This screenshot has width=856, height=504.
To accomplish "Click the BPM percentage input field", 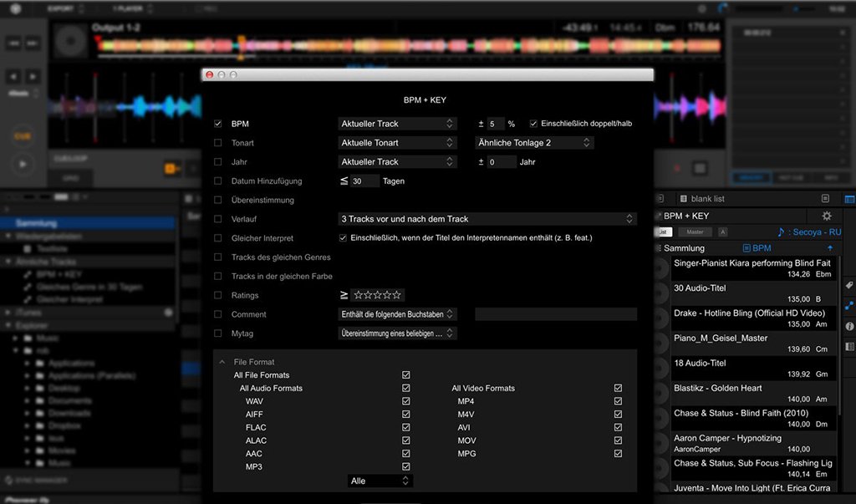I will [x=497, y=124].
